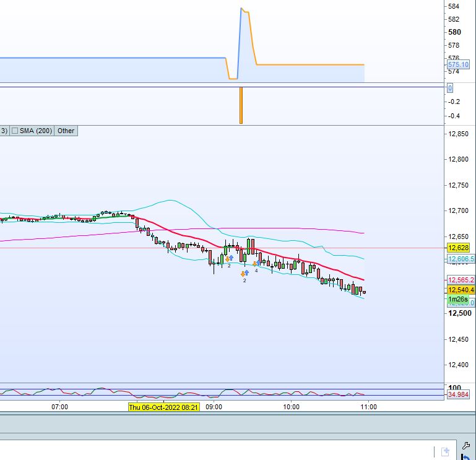The height and width of the screenshot is (460, 476).
Task: Click the add-chart plus page icon
Action: (445, 451)
